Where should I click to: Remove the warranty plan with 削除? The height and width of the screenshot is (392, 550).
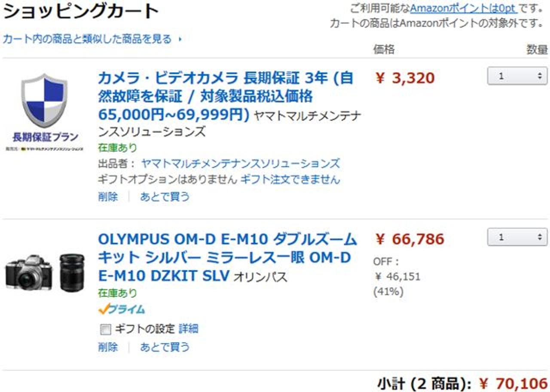(107, 196)
